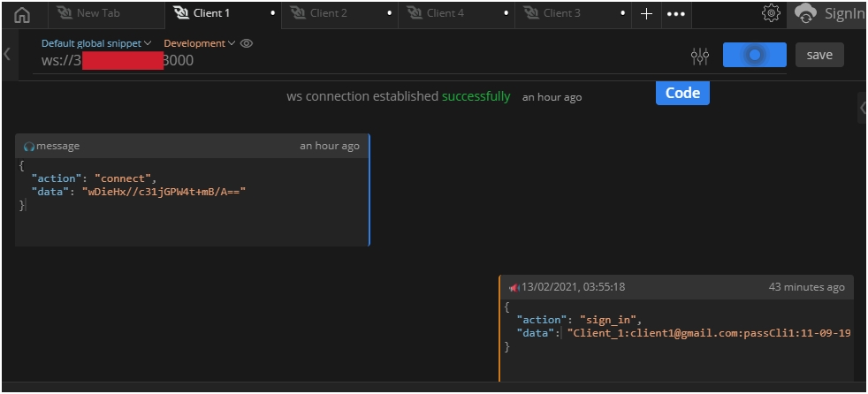Image resolution: width=868 pixels, height=394 pixels.
Task: Expand the right side panel chevron
Action: pos(863,109)
